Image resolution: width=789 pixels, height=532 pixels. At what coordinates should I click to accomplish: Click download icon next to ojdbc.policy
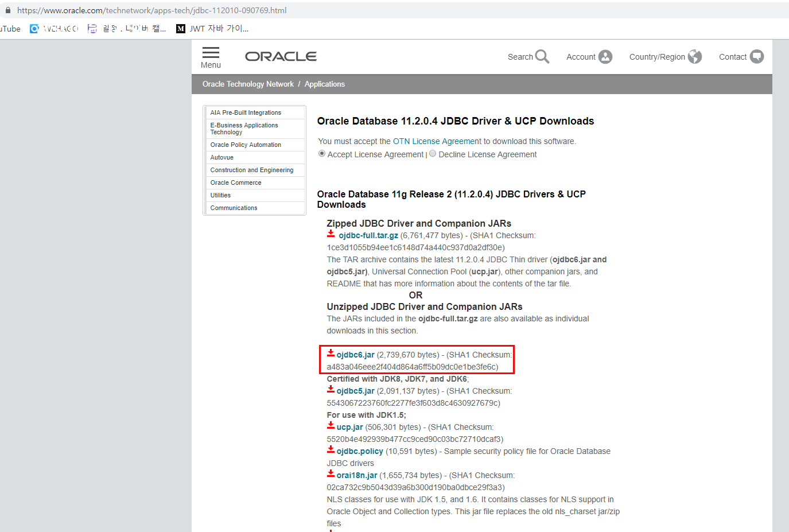(x=331, y=450)
